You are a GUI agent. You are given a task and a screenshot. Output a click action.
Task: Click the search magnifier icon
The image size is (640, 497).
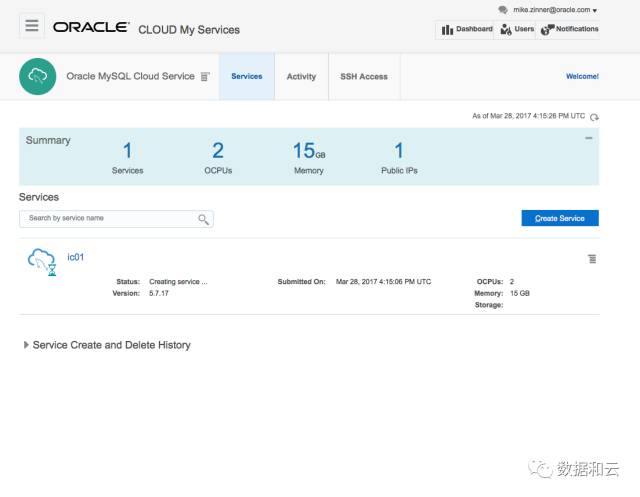coord(203,219)
